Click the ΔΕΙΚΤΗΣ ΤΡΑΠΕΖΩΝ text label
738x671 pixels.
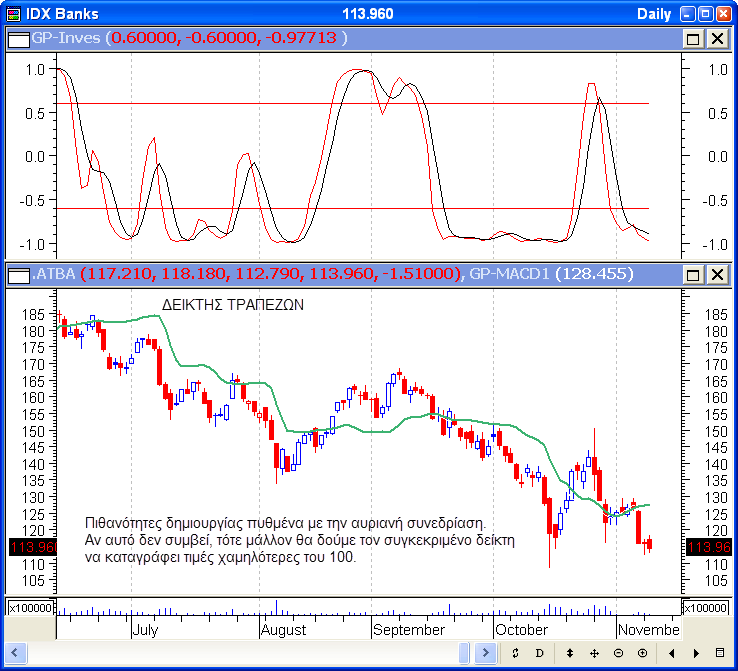tap(232, 304)
